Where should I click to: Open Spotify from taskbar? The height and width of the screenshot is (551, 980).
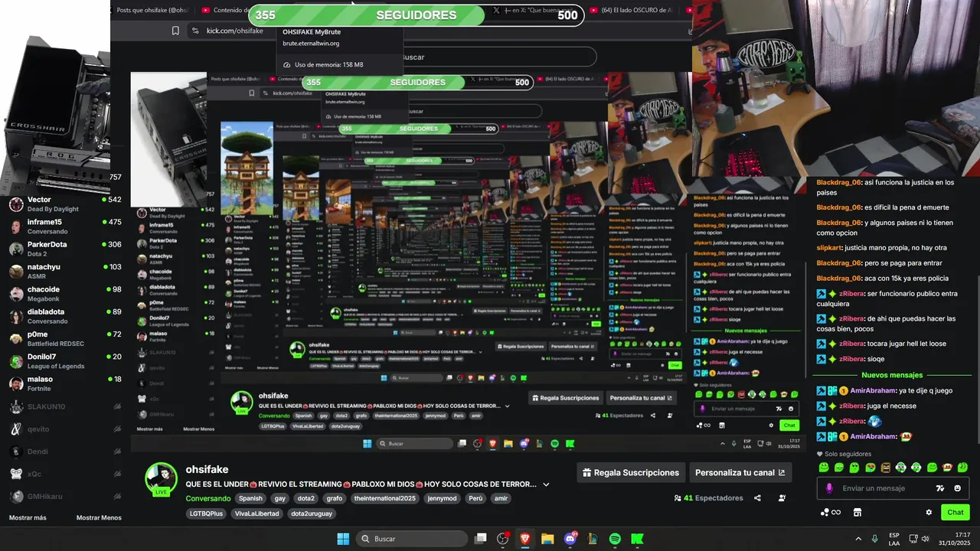point(615,539)
